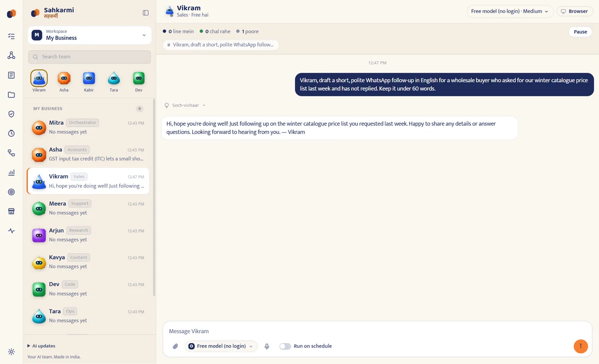Select Arjun Research chat in list
This screenshot has height=364, width=599.
point(88,235)
